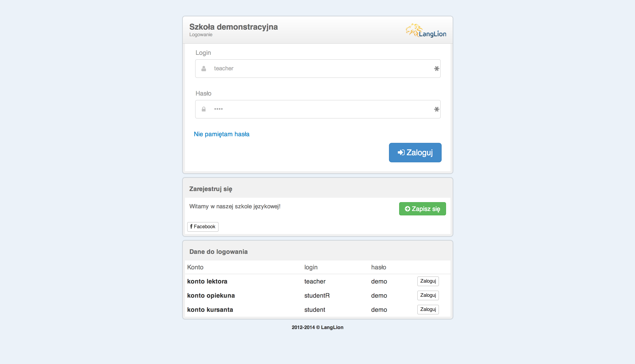Click the circled arrow icon on Zapisz się
This screenshot has width=635, height=364.
tap(407, 209)
